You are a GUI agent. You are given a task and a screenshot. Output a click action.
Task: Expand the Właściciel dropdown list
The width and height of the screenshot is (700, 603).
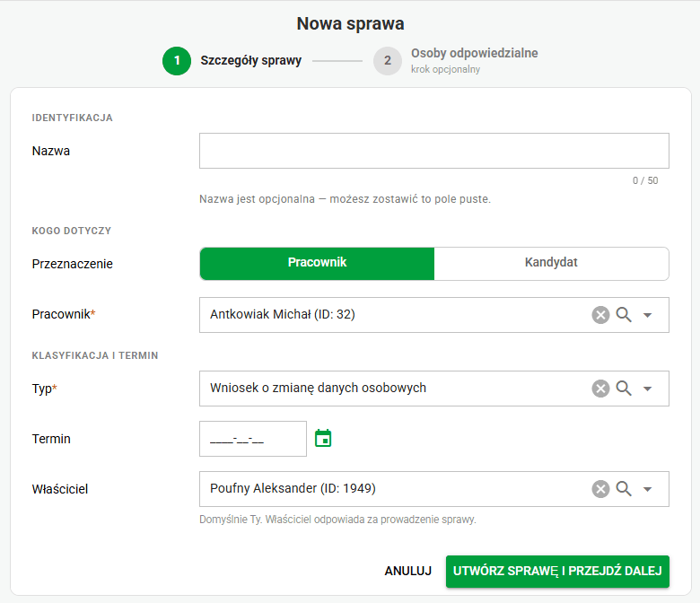pos(647,489)
